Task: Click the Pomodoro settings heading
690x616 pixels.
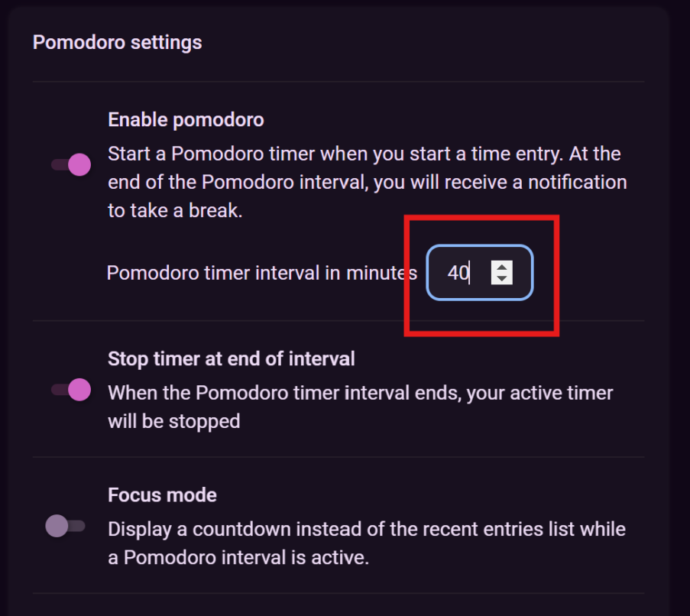Action: coord(117,42)
